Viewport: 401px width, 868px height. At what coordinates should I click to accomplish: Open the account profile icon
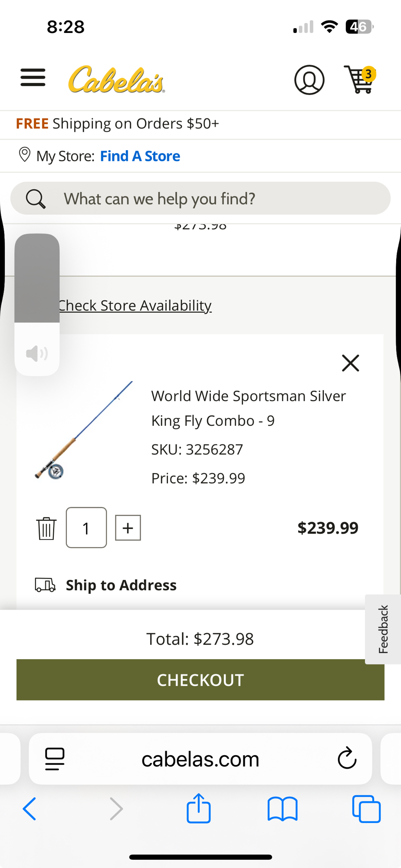coord(309,80)
